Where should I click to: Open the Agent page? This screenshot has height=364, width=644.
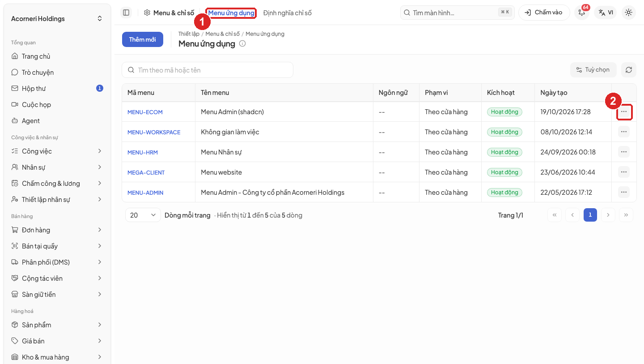coord(57,121)
